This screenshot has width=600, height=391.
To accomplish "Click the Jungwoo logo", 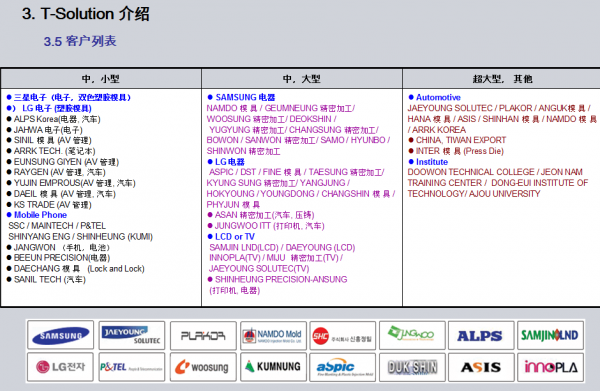I will point(412,336).
